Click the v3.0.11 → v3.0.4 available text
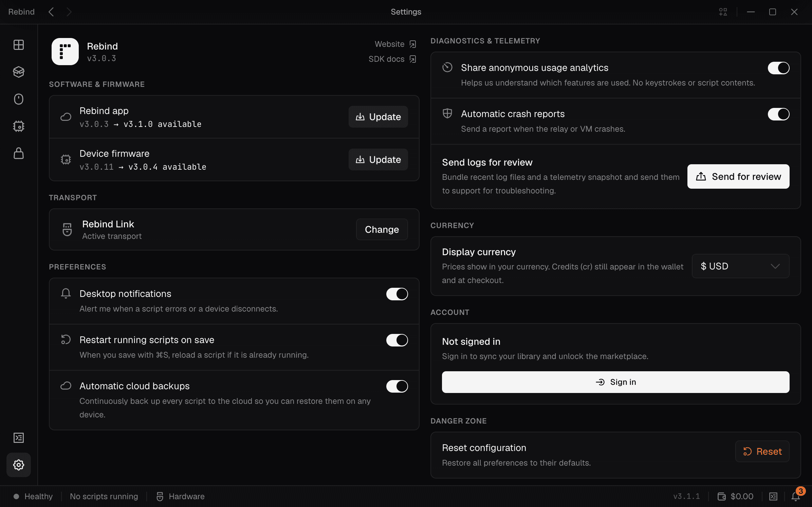Screen dimensions: 812x507 [143, 167]
